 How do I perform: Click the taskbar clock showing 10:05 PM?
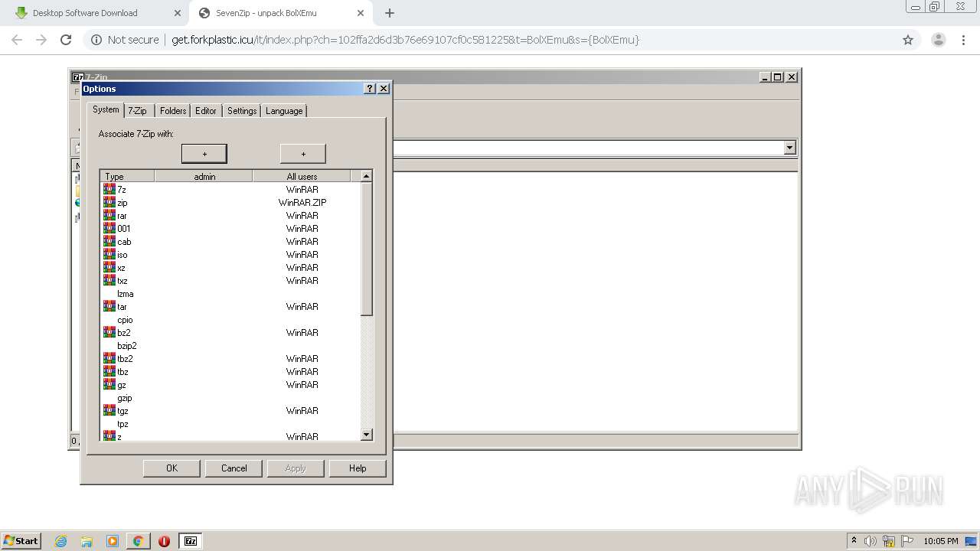coord(941,541)
